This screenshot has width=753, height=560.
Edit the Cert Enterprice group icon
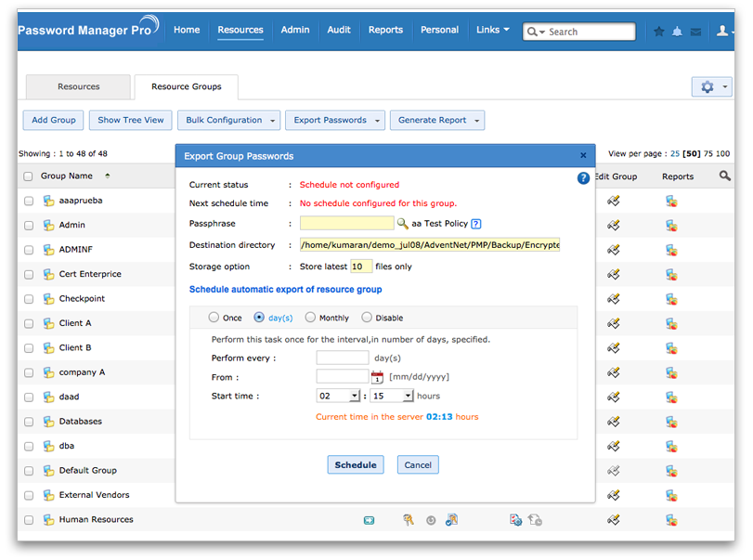coord(613,274)
